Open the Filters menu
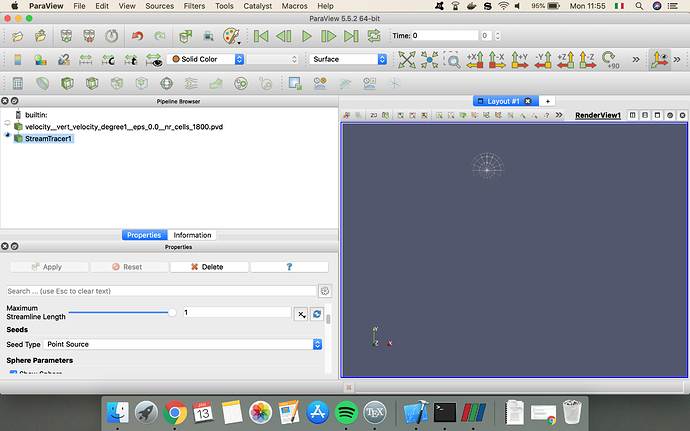Screen dimensions: 690x431 click(x=195, y=6)
